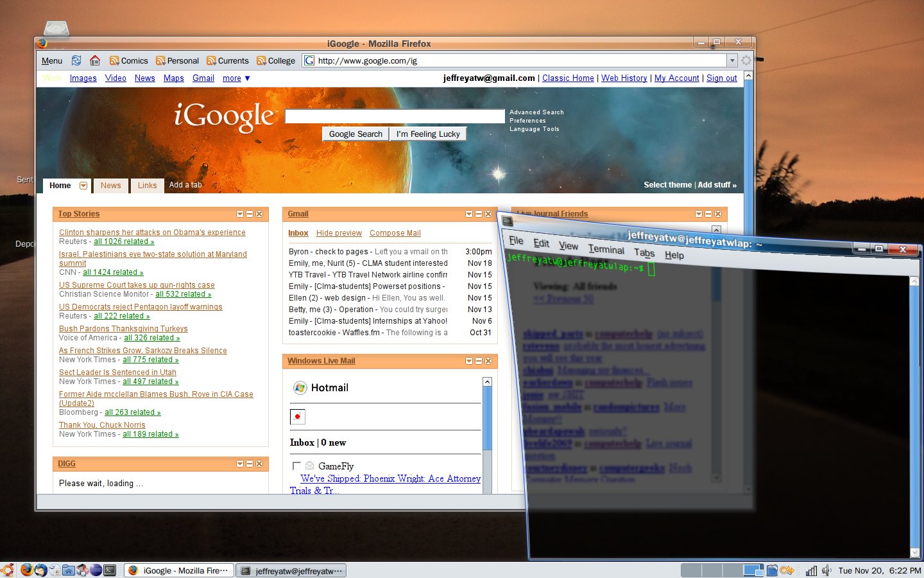Launch Thunderbird mail from the panel
Image resolution: width=924 pixels, height=578 pixels.
40,570
